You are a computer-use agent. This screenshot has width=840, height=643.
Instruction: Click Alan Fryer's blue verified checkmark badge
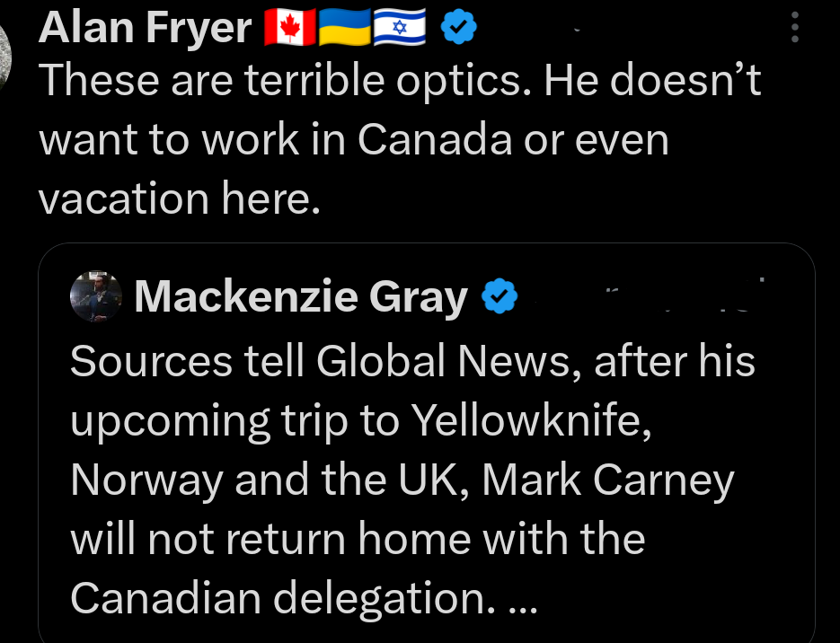click(458, 25)
